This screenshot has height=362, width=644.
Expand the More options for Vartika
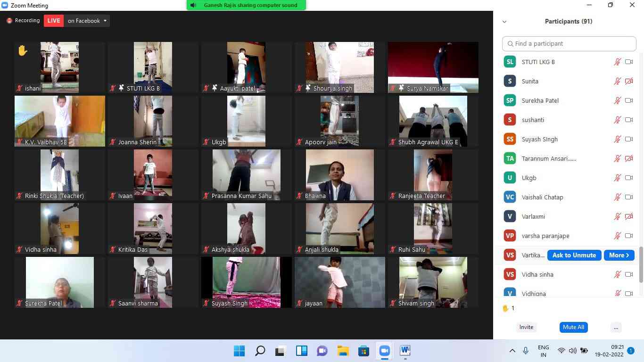pos(619,255)
